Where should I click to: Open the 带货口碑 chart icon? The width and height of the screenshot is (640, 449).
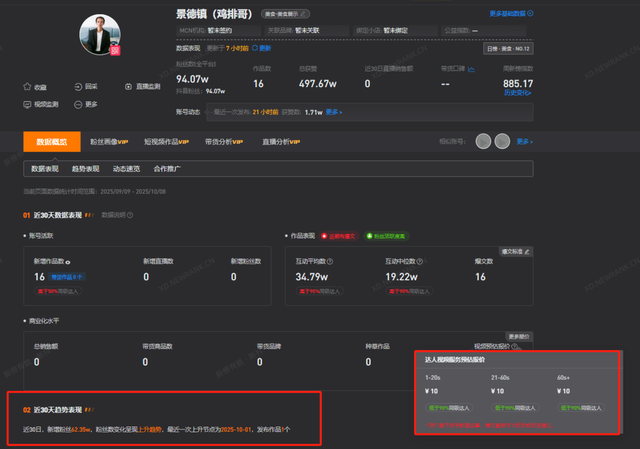point(471,69)
